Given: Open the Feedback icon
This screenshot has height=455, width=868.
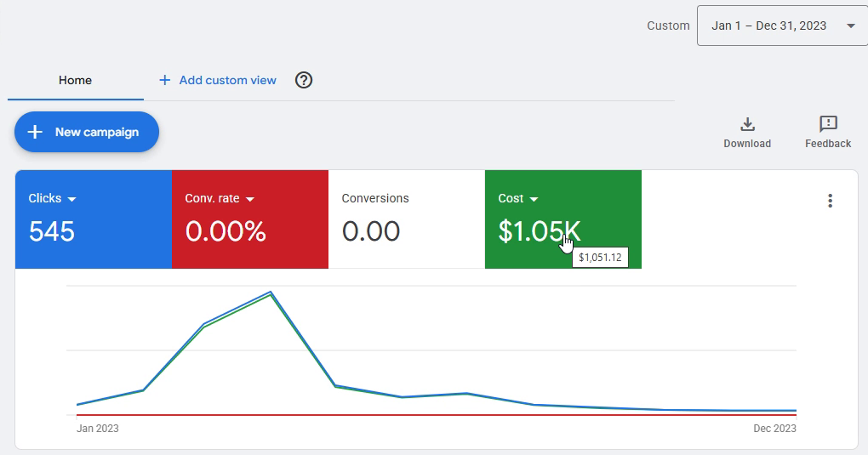Looking at the screenshot, I should (828, 124).
